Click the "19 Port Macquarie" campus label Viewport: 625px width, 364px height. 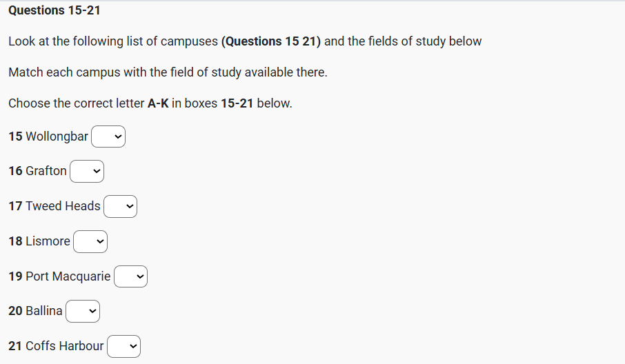point(59,276)
